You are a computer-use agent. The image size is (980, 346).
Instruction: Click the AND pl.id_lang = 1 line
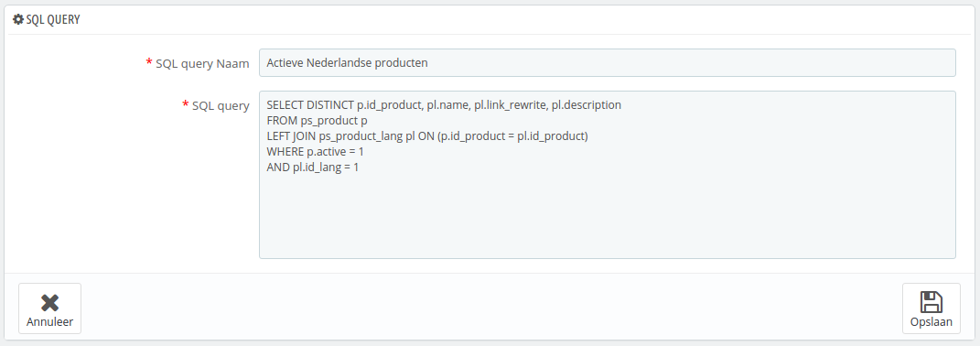(x=313, y=168)
